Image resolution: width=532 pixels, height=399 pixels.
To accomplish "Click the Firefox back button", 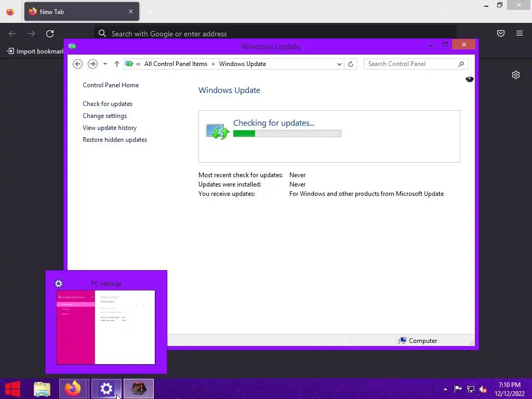I will pos(12,34).
